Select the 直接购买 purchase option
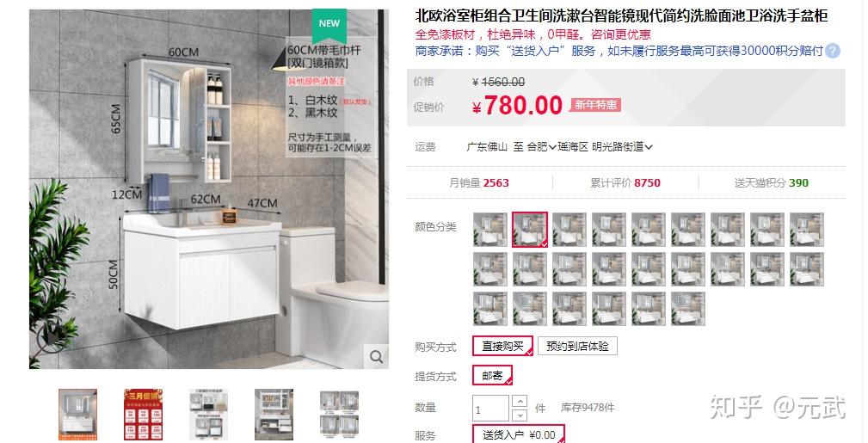 [x=502, y=346]
